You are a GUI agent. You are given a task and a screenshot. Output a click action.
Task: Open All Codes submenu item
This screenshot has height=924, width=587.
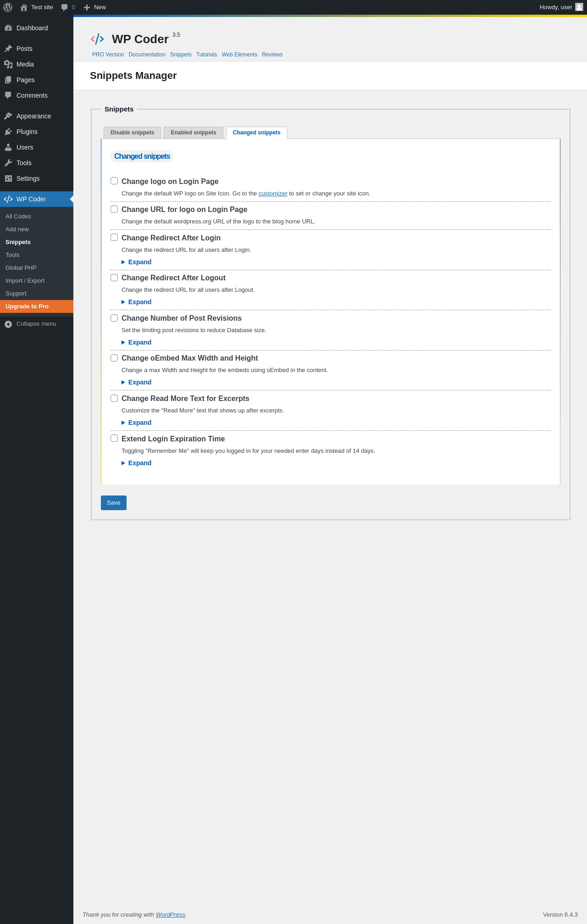37,217
